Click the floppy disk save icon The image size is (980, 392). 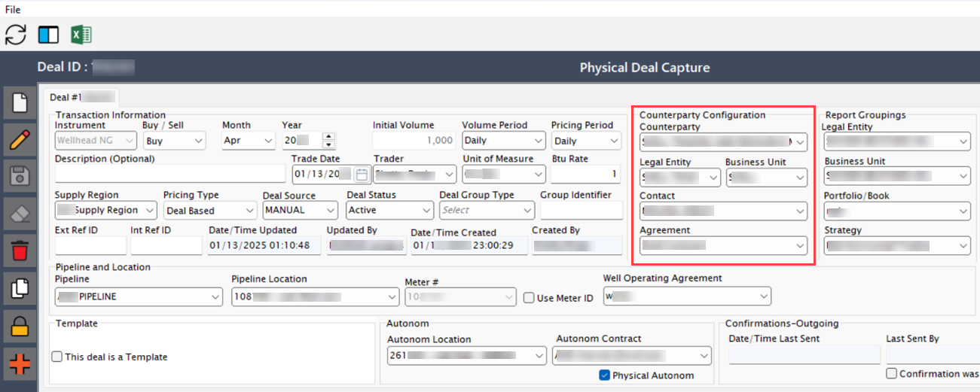coord(20,177)
